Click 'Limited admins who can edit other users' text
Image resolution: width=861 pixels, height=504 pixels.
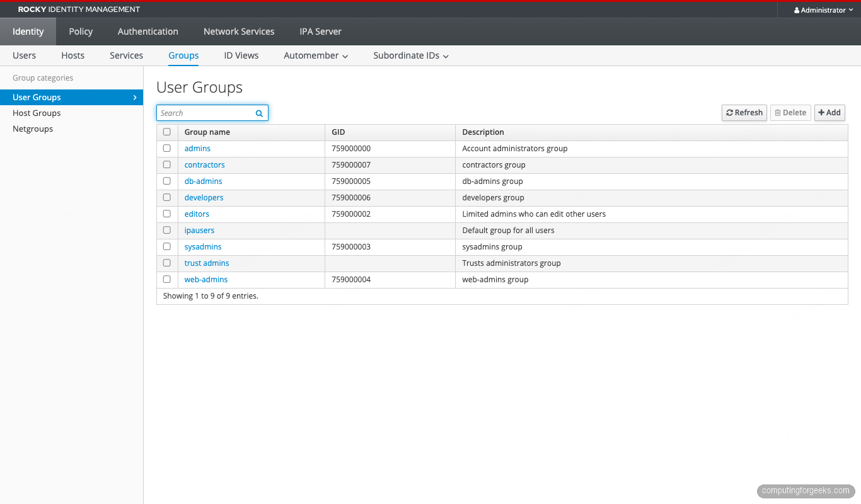(534, 214)
